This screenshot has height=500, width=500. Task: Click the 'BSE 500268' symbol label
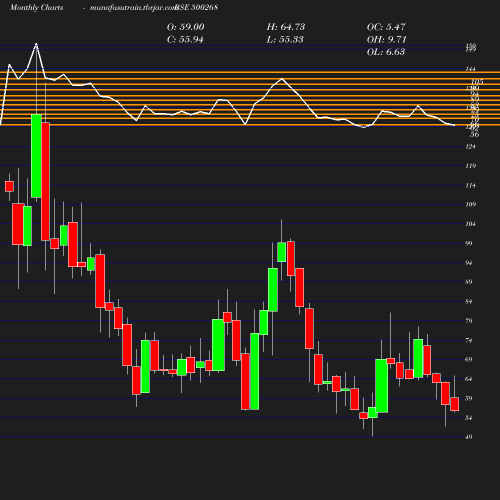tap(197, 8)
